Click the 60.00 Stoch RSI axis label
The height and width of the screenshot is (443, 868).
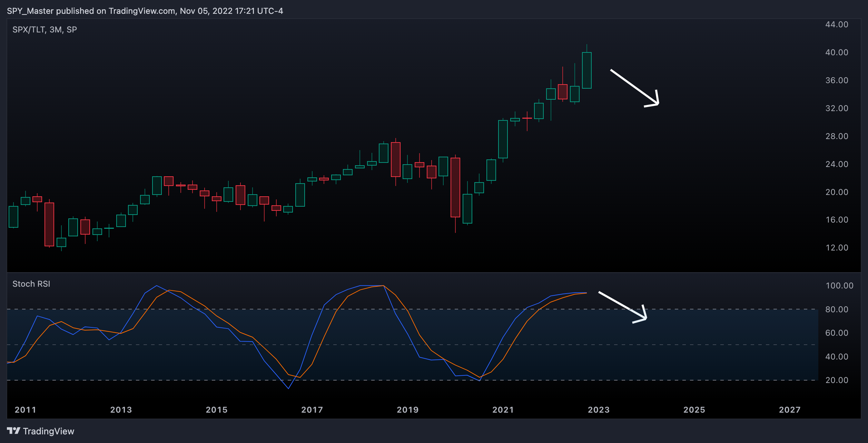(x=837, y=333)
